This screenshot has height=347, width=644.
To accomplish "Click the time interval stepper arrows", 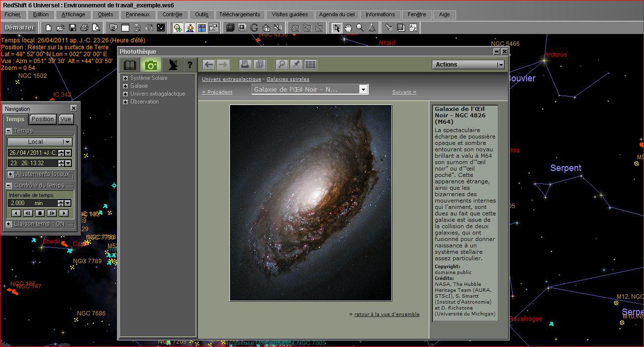I will tap(60, 203).
